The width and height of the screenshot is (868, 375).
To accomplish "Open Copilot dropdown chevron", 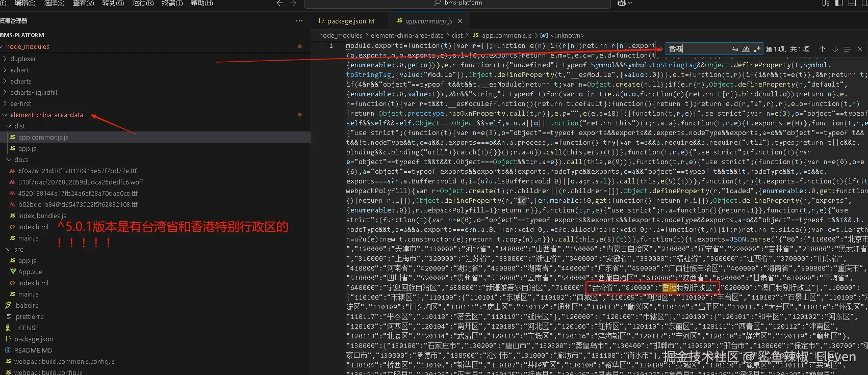I will (630, 3).
